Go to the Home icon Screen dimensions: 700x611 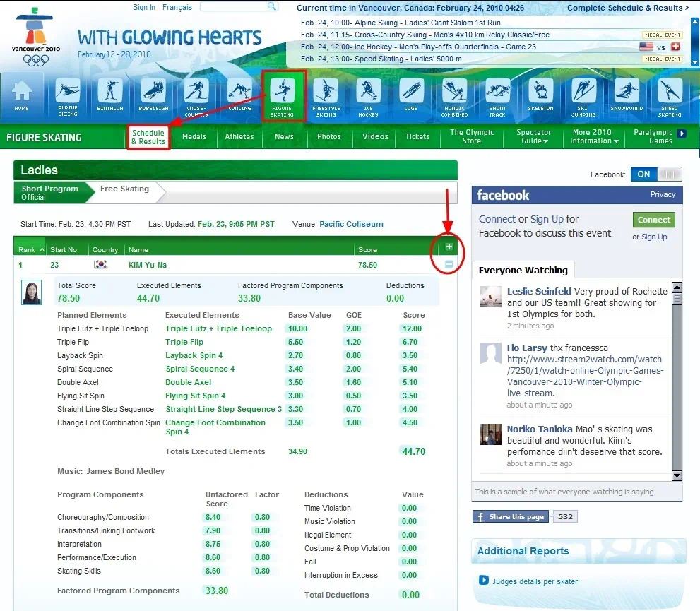coord(22,96)
